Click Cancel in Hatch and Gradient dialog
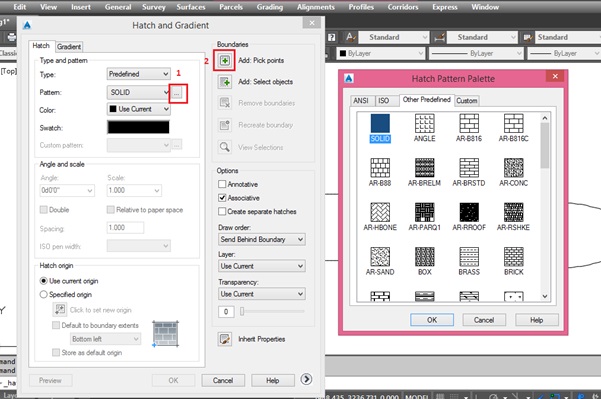The image size is (601, 399). pos(223,381)
